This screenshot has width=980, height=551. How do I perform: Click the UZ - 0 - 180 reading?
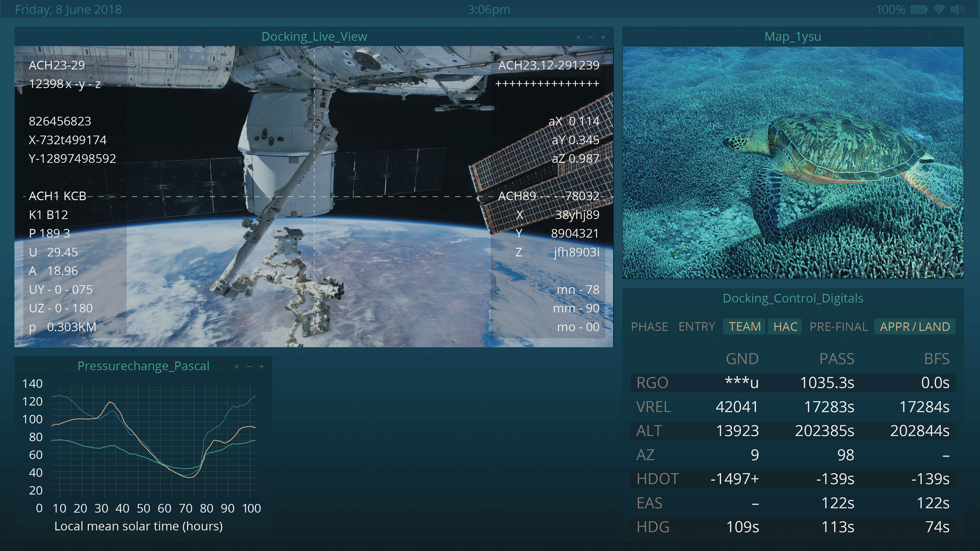coord(61,308)
